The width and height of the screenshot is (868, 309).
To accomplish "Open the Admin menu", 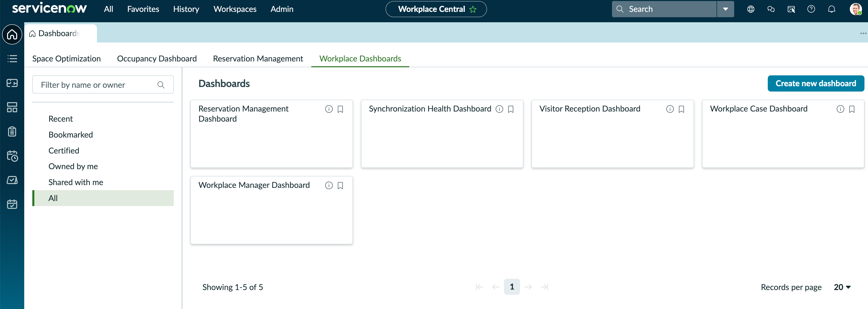I will point(282,9).
